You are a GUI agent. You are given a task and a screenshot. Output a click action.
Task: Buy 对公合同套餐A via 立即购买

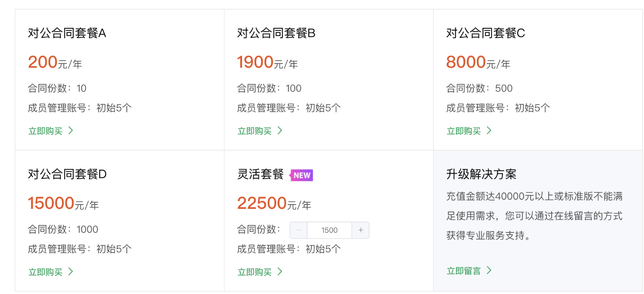[x=46, y=131]
